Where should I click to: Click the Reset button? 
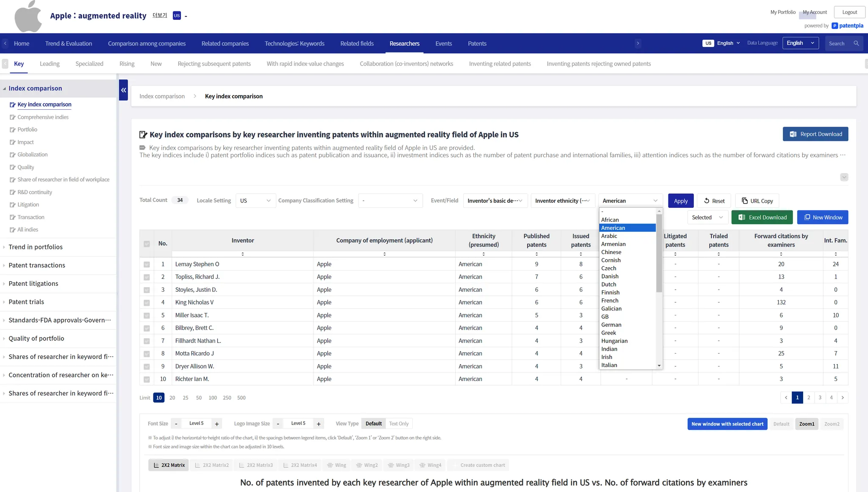coord(714,201)
